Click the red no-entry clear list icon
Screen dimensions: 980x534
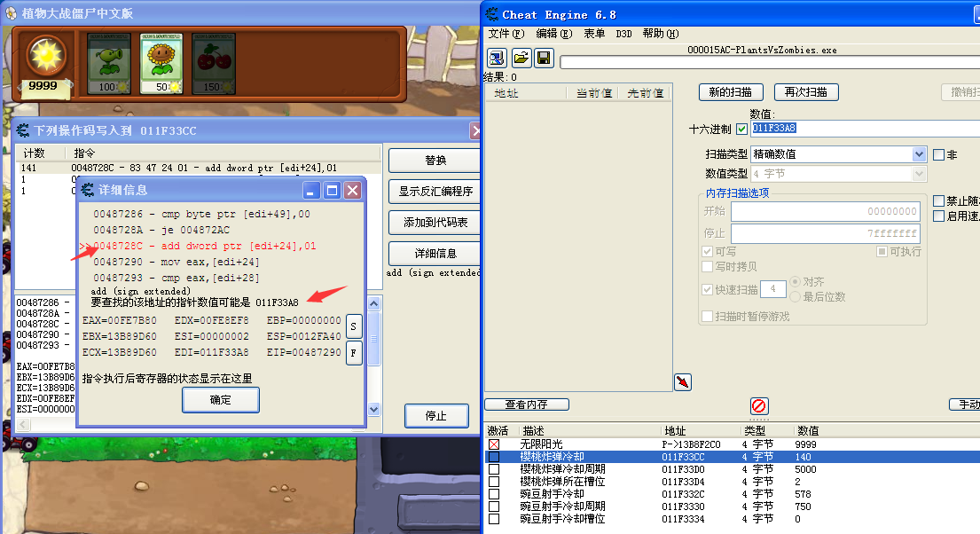(759, 405)
